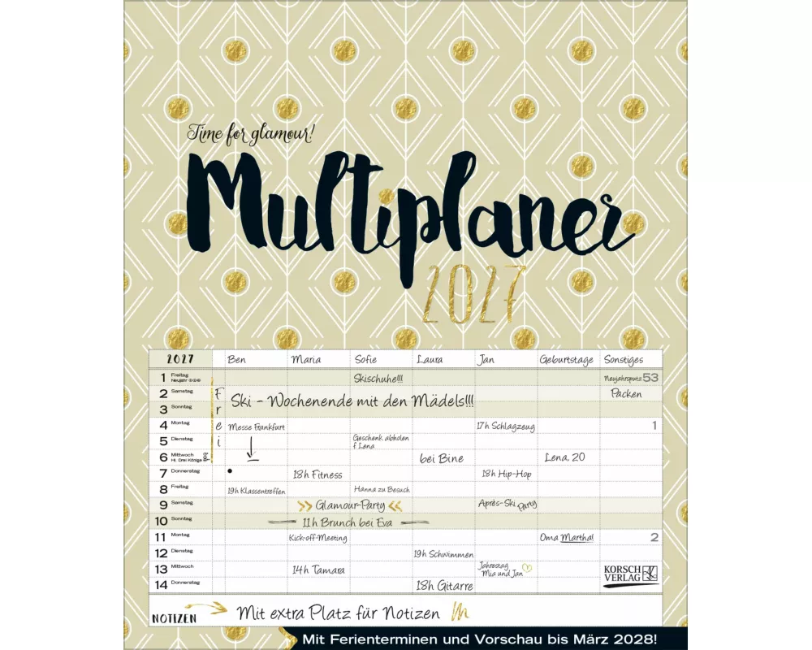
Task: Click the 'bei Bine' entry
Action: tap(442, 458)
